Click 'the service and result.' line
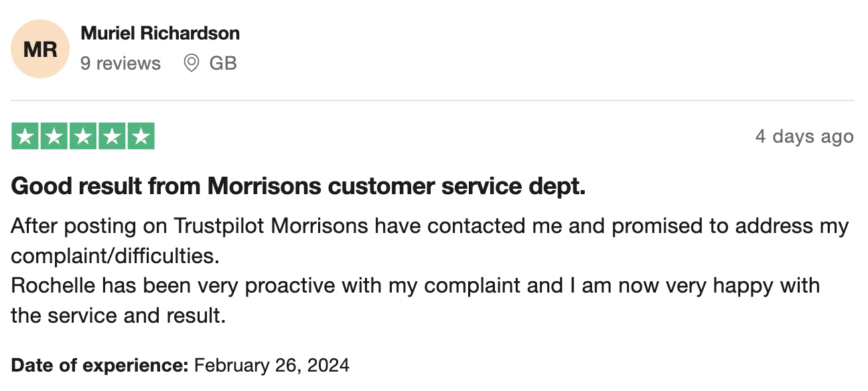 tap(119, 315)
